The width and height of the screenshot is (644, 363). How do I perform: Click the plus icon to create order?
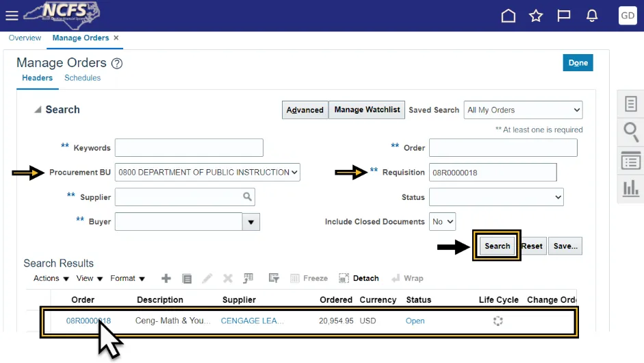coord(166,279)
